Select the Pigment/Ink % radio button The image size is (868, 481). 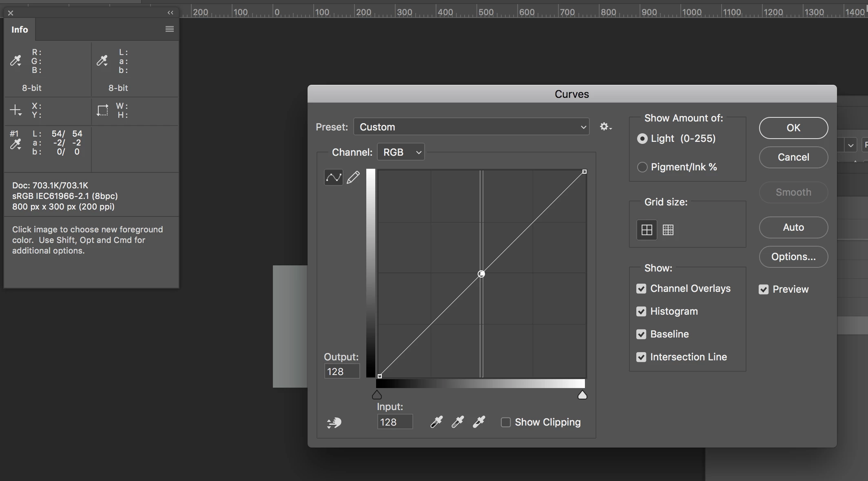[642, 167]
